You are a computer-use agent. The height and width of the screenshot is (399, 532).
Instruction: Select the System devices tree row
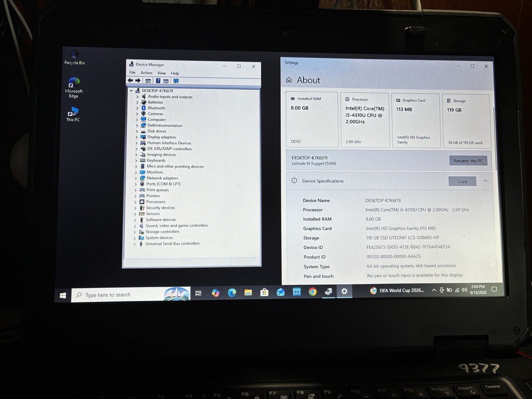tap(156, 238)
